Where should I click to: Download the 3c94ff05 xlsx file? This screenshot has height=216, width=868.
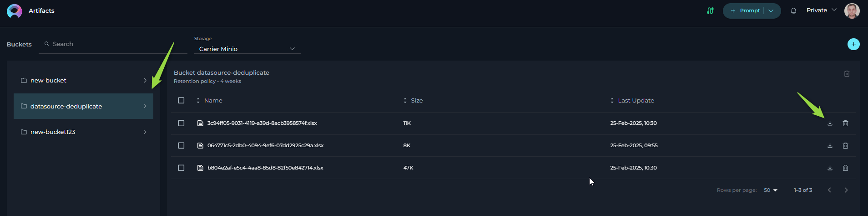(x=830, y=123)
